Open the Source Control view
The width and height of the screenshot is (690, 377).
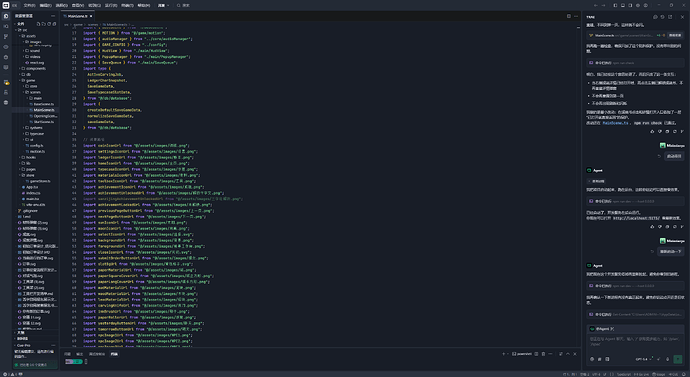tap(6, 37)
